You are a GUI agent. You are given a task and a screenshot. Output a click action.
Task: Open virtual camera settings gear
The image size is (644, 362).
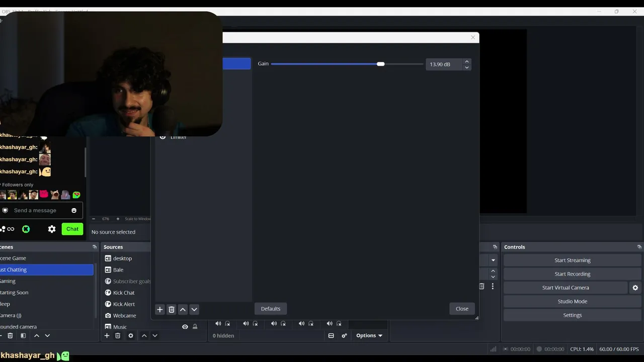[x=635, y=288]
